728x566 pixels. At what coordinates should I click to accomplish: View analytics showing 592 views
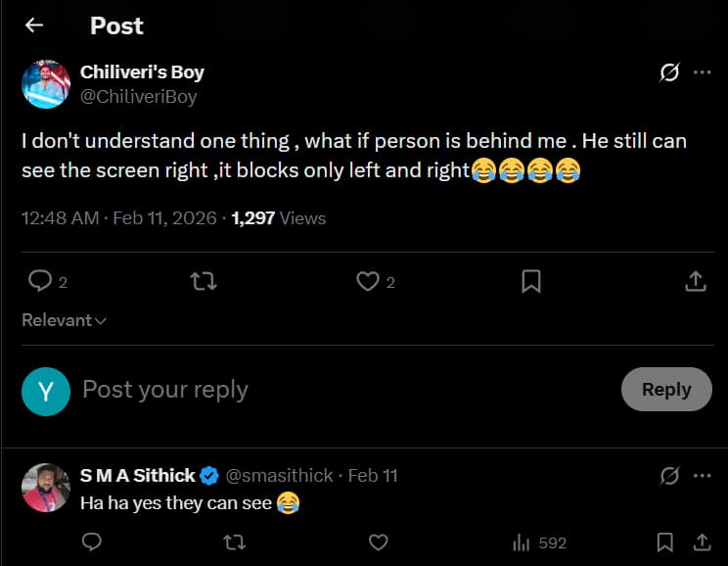(x=539, y=542)
